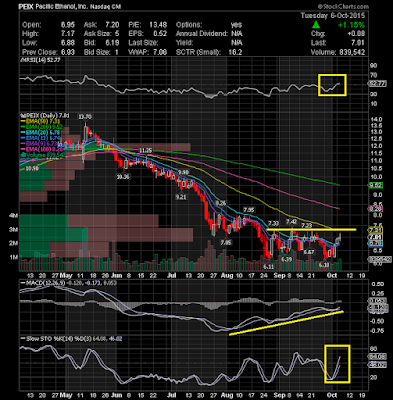The image size is (393, 400).
Task: Click the magenta 8.28 tag on price axis
Action: coord(376,209)
